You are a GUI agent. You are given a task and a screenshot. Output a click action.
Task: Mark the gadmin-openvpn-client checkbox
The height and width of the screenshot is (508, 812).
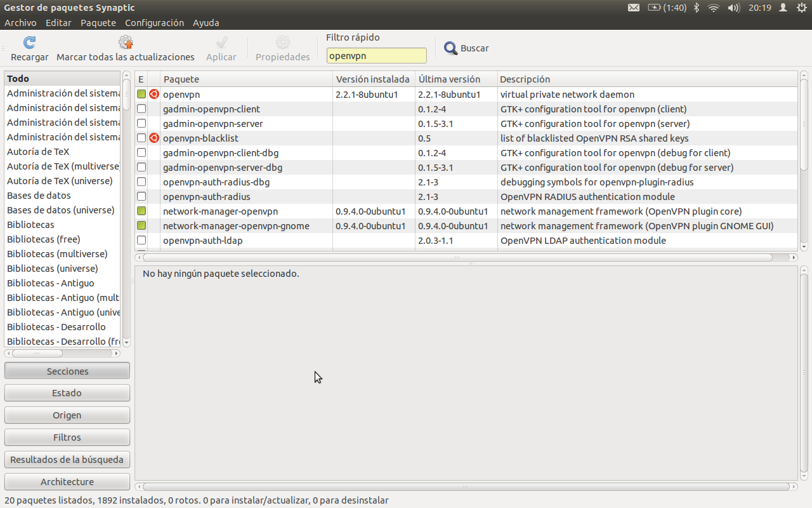141,109
